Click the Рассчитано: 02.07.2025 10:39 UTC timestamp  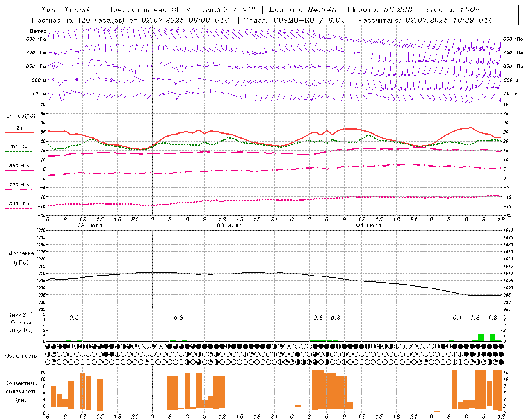pyautogui.click(x=426, y=20)
